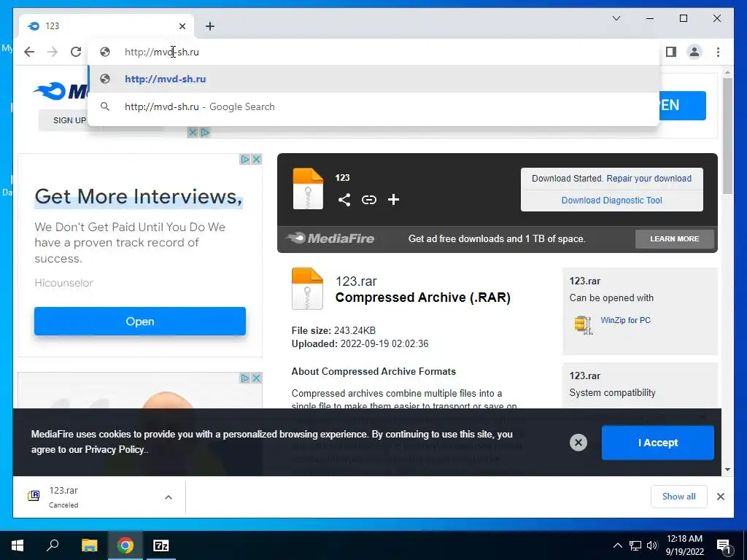Click the scrollbar down arrow
This screenshot has width=747, height=560.
[727, 470]
